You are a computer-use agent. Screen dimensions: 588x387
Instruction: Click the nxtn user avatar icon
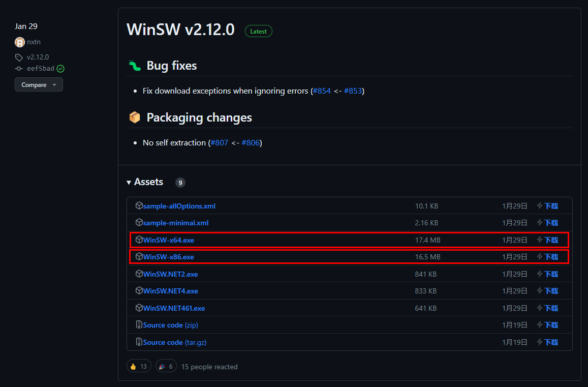pos(20,42)
